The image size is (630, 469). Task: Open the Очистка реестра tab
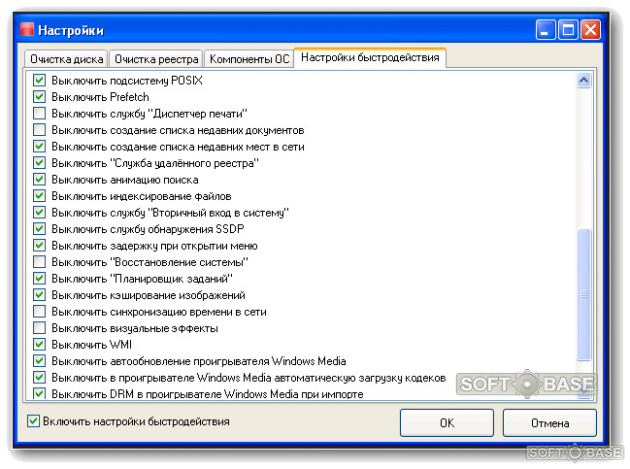tap(155, 59)
